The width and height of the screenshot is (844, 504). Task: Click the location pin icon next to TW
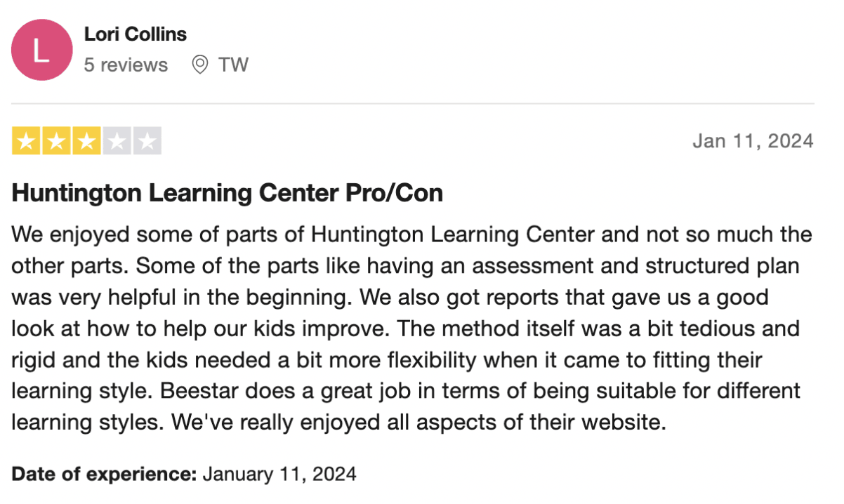pos(201,64)
